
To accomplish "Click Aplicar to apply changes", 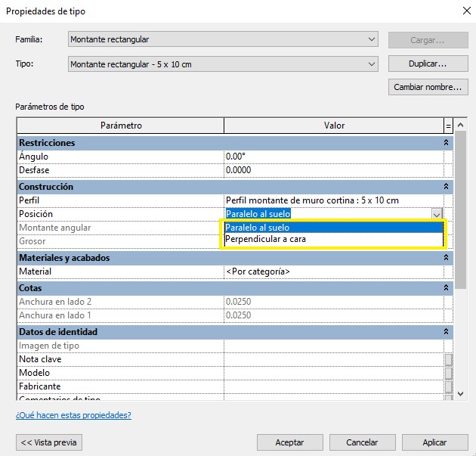I will point(434,442).
